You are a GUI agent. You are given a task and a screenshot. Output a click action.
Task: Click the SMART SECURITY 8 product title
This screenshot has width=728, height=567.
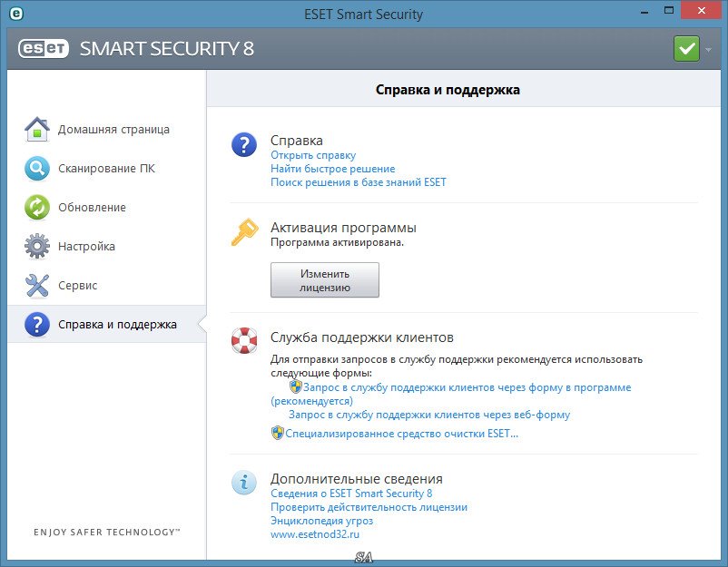167,49
